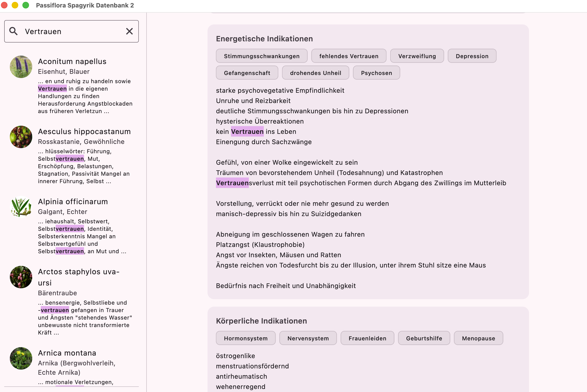The height and width of the screenshot is (392, 587).
Task: Open Aesculus hippocastanum chestnut thumbnail
Action: point(21,137)
